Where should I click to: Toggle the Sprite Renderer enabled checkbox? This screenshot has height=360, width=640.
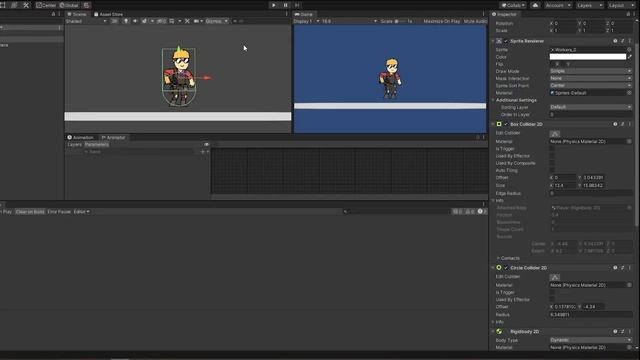506,41
